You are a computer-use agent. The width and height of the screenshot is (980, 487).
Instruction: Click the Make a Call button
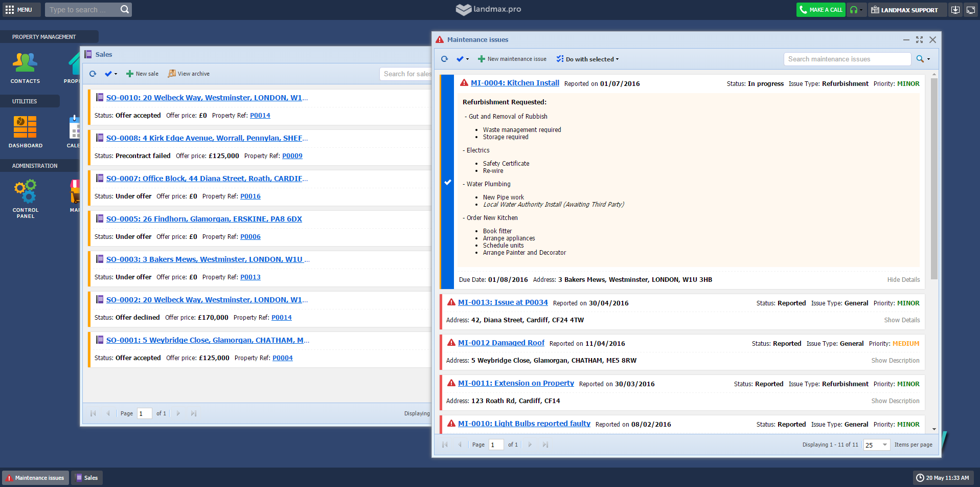821,10
